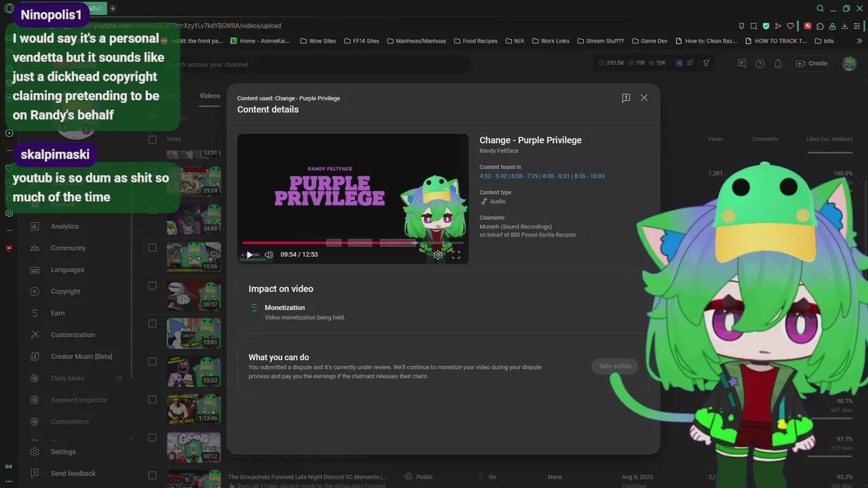Expand the hidden bookmarks chevron
Viewport: 868px width, 488px height.
858,41
